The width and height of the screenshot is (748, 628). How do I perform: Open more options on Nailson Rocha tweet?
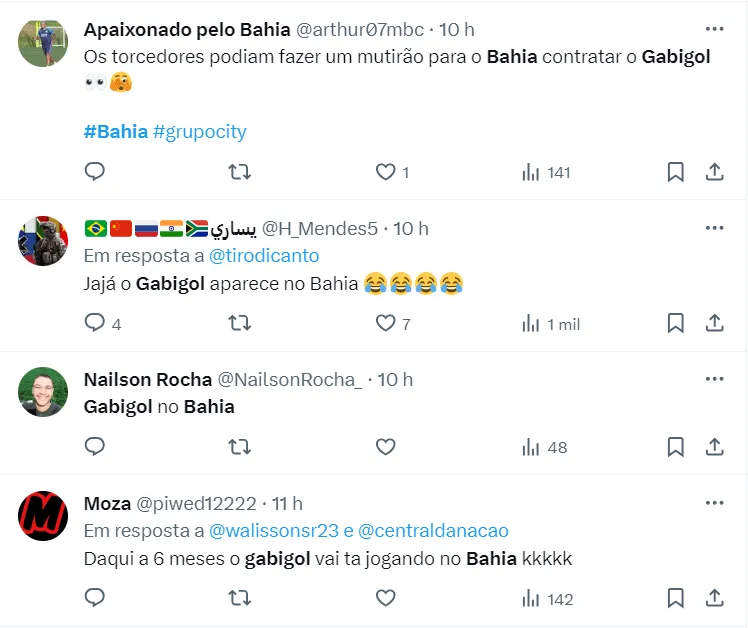click(x=714, y=379)
